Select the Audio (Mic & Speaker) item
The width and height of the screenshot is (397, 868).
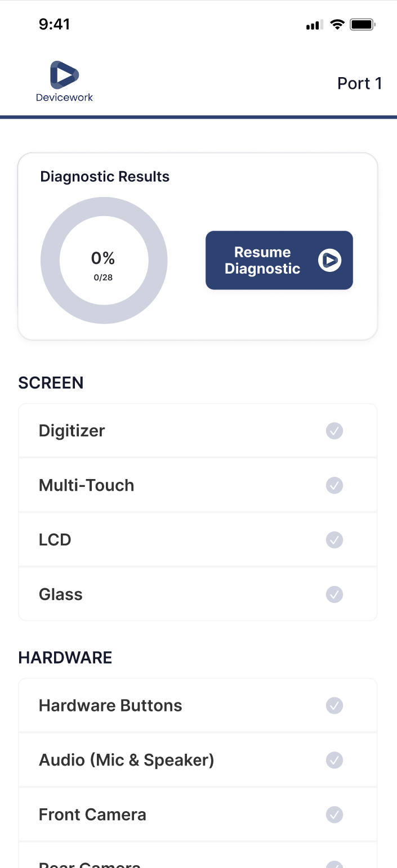pos(169,760)
